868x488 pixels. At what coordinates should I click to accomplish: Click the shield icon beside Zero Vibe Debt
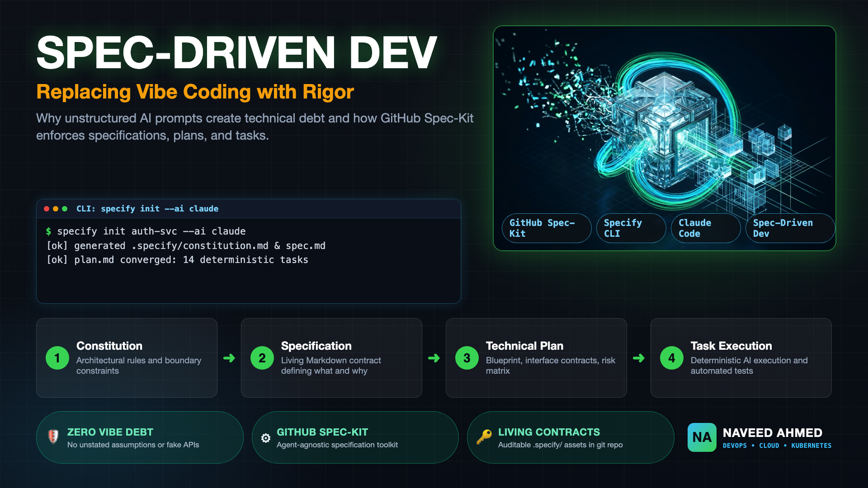click(x=53, y=437)
